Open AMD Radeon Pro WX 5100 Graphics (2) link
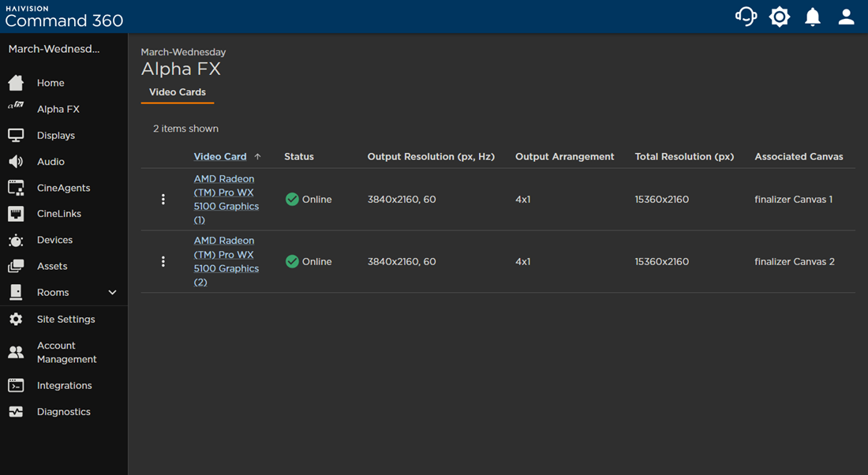 point(226,261)
